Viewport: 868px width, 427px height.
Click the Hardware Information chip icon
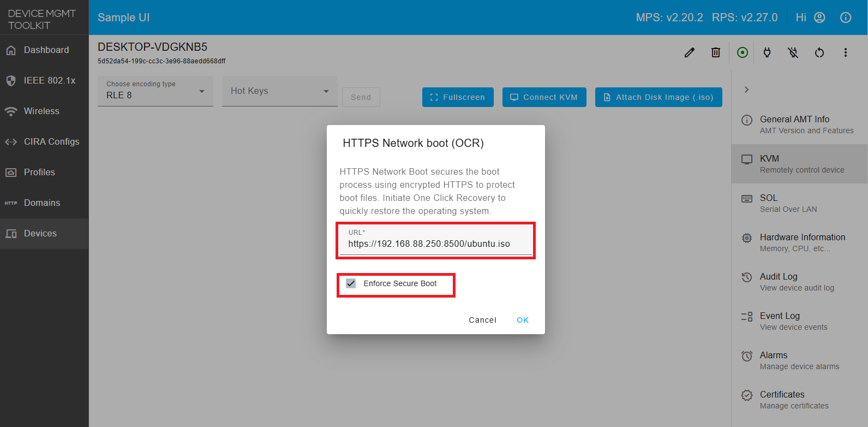pyautogui.click(x=747, y=238)
